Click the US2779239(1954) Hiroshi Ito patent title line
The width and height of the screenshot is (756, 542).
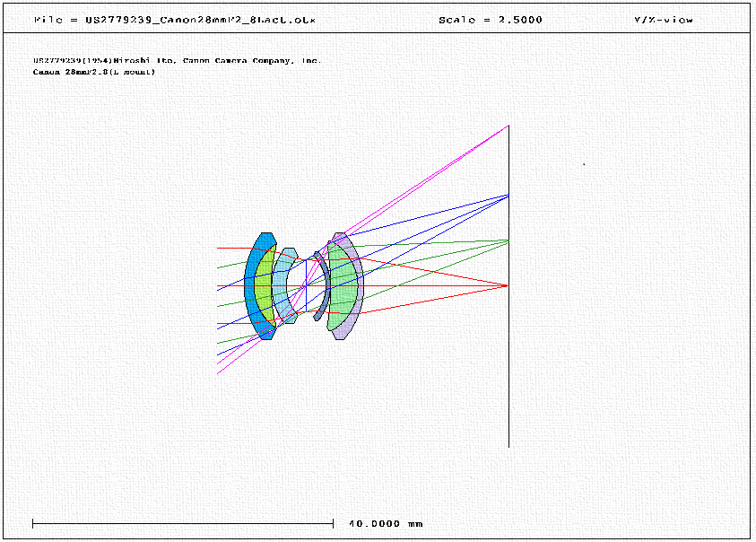(177, 61)
